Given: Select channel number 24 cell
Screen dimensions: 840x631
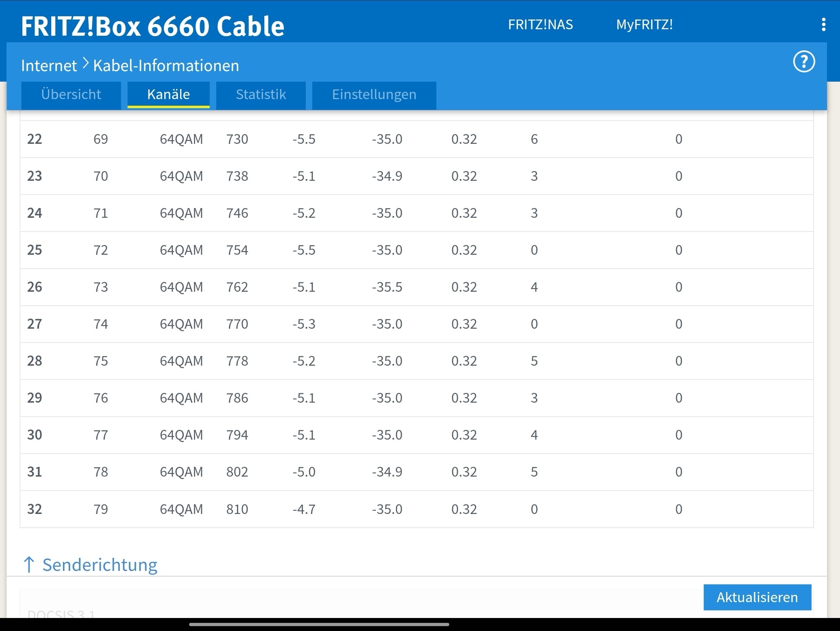Looking at the screenshot, I should point(35,213).
